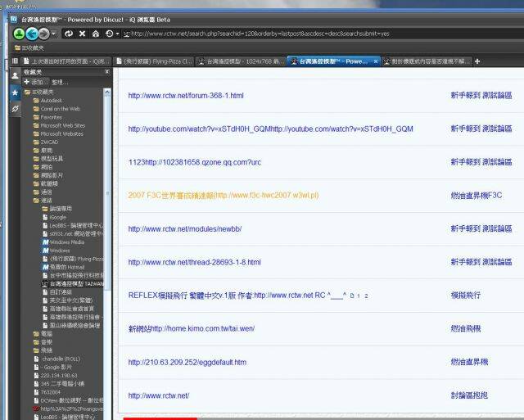Expand the ZWCAD folder
The height and width of the screenshot is (420, 524).
point(46,142)
